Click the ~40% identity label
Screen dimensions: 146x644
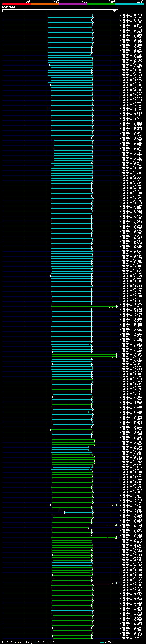55,2
